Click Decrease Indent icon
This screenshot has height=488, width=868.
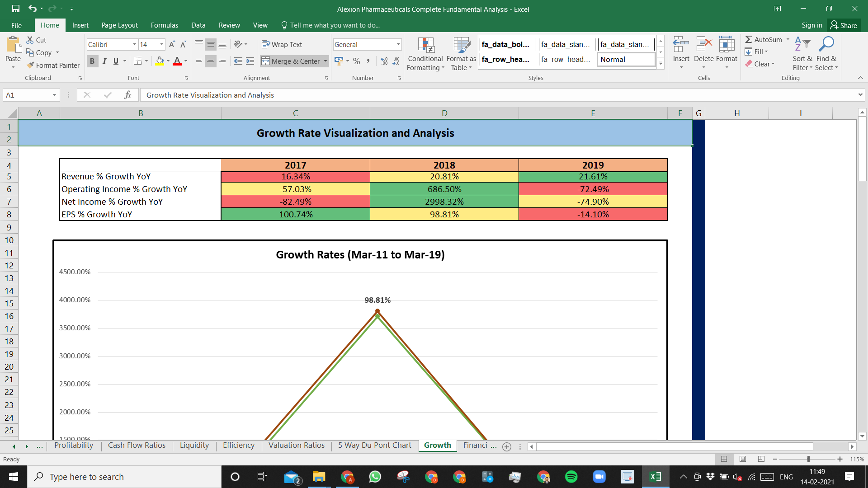pos(238,61)
